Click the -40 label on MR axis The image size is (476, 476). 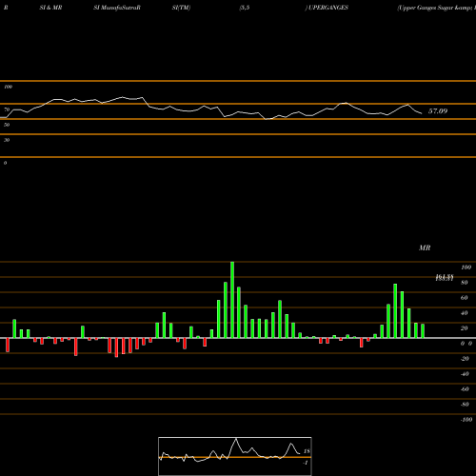pyautogui.click(x=465, y=374)
